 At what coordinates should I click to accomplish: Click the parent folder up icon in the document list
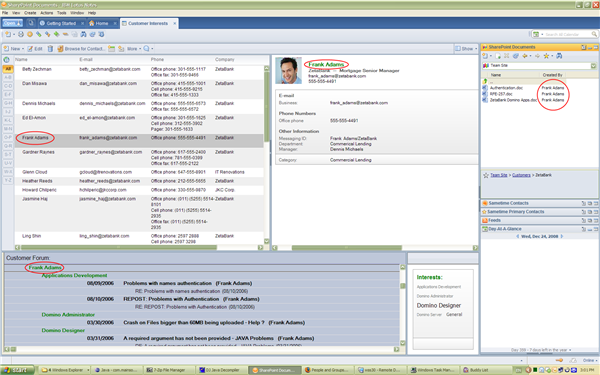coord(485,81)
